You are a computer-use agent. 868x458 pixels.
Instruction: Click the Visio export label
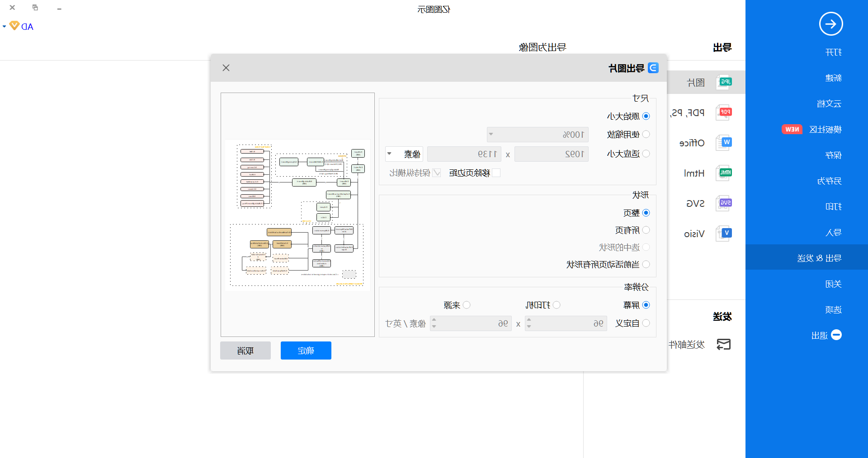pos(694,234)
